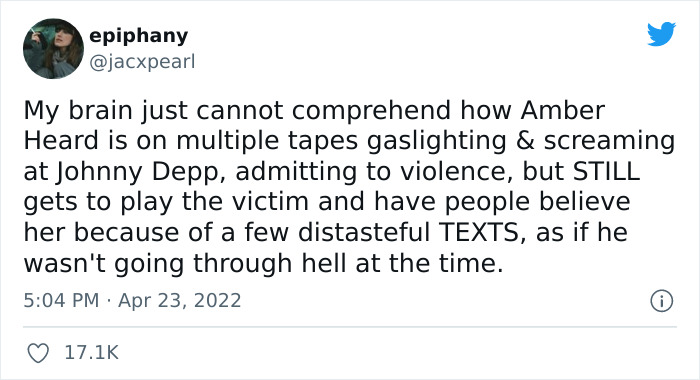700x380 pixels.
Task: Click 'Johnny Depp' in the tweet text
Action: pos(136,172)
